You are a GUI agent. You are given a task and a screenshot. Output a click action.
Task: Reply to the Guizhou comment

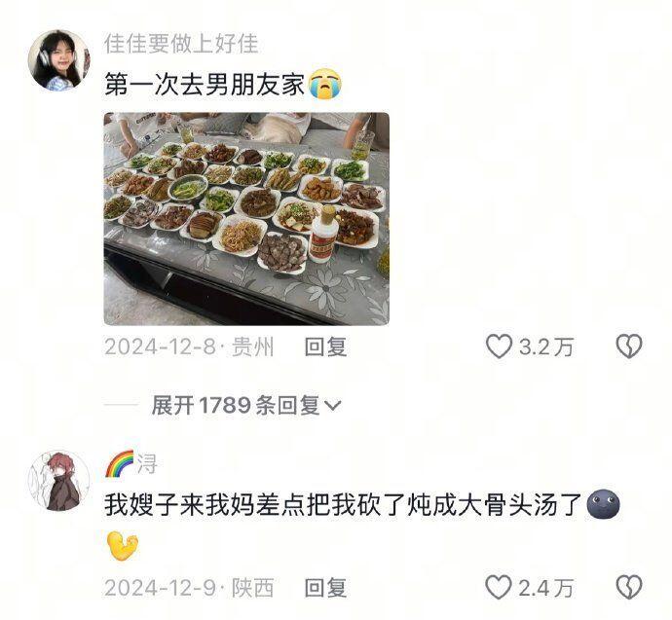tap(325, 346)
